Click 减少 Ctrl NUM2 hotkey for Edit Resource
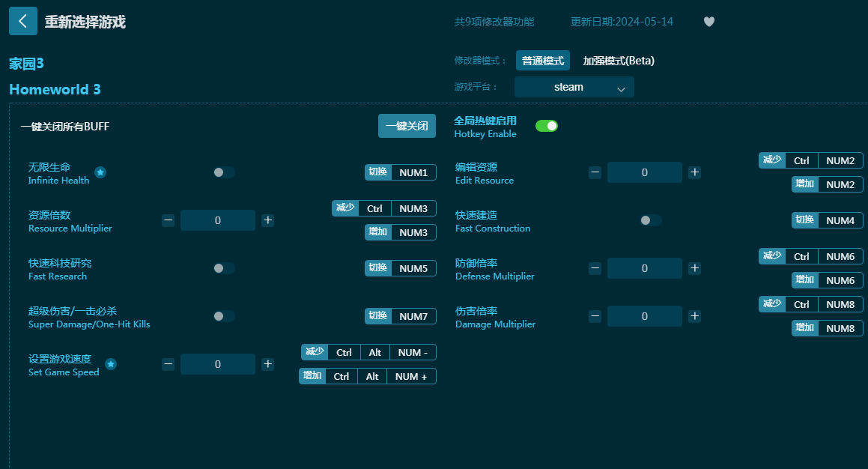Image resolution: width=868 pixels, height=469 pixels. tap(811, 160)
